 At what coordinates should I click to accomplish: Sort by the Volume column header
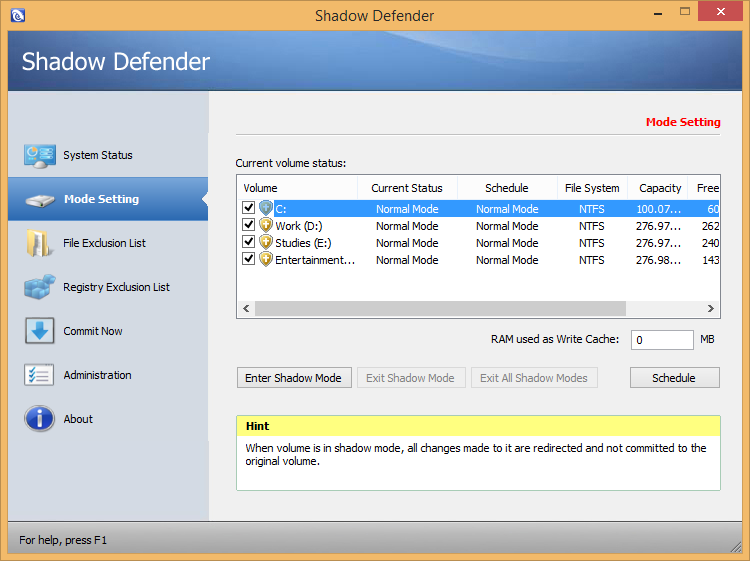(x=298, y=188)
